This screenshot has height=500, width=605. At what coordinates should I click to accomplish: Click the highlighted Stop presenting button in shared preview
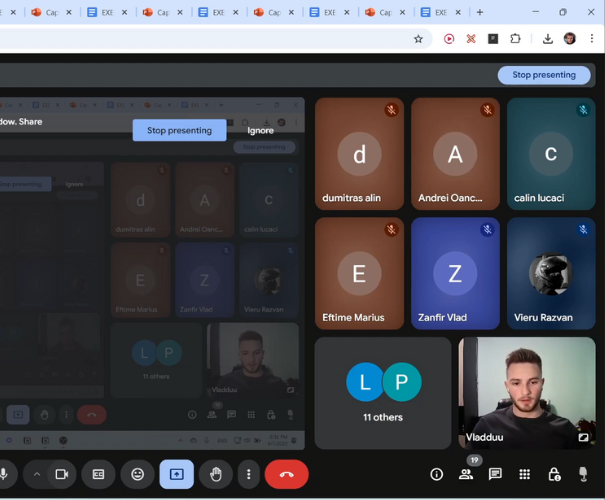(179, 130)
